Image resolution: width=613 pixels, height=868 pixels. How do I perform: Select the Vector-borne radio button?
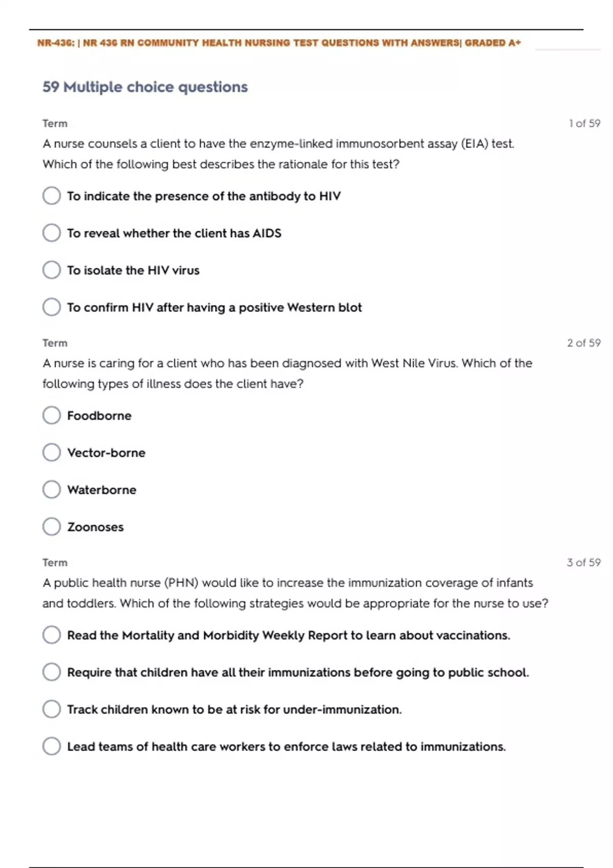click(x=52, y=452)
